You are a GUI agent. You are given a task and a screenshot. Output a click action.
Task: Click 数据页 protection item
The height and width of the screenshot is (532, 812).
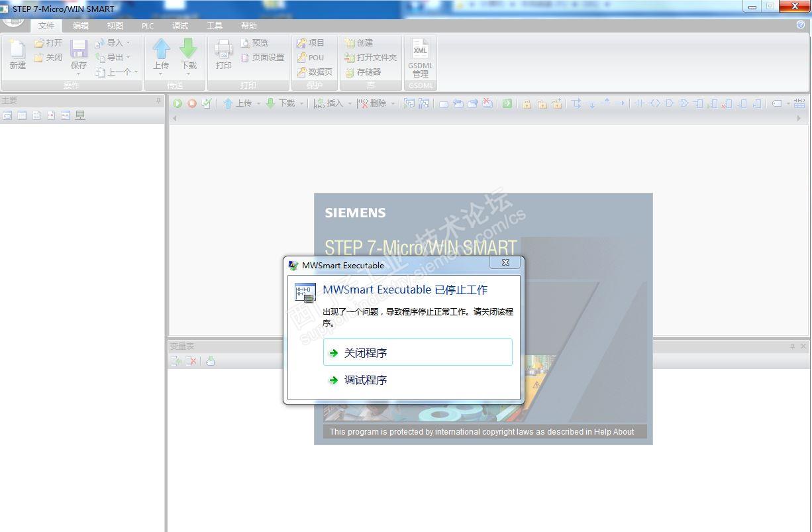pos(315,72)
